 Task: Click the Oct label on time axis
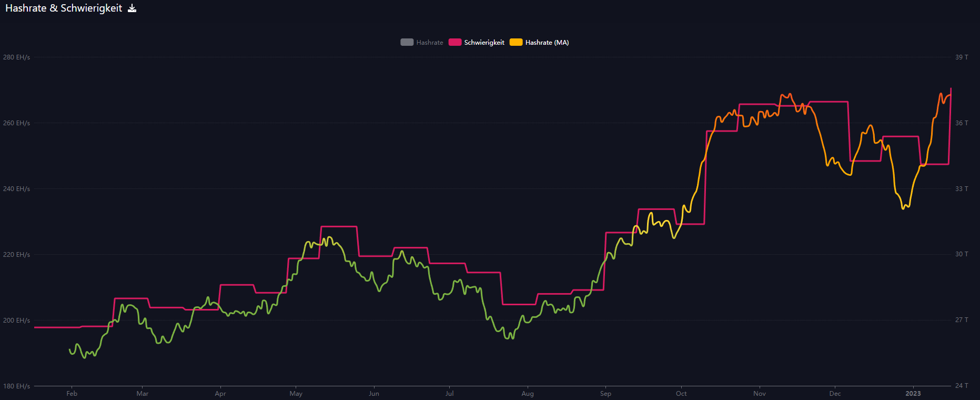click(x=681, y=394)
